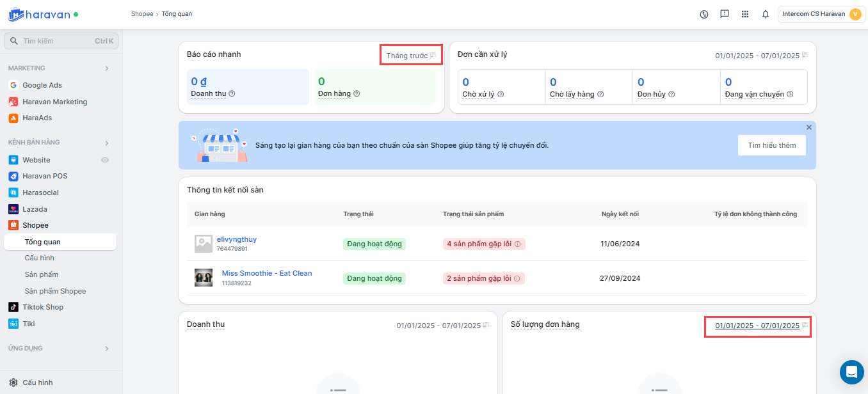
Task: Open Miss Smoothie - Eat Clean store link
Action: coord(267,273)
